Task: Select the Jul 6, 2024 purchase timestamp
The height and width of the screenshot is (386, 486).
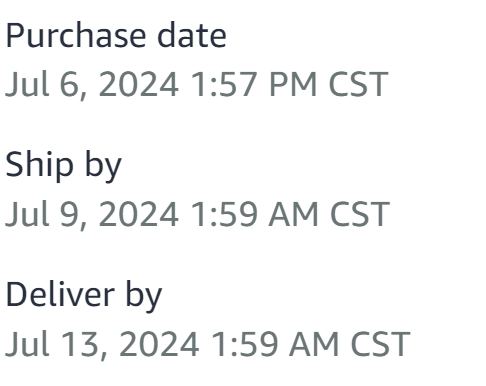Action: [x=197, y=85]
